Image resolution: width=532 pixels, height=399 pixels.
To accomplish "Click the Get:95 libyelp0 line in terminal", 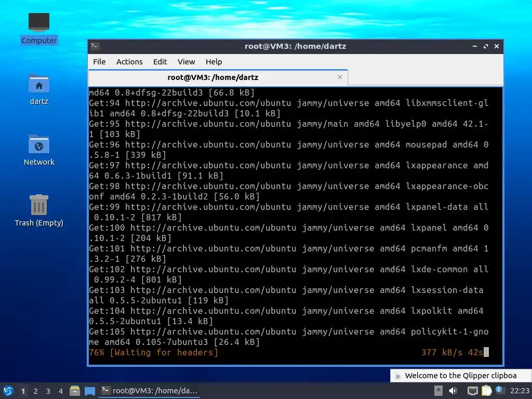I will (x=289, y=129).
